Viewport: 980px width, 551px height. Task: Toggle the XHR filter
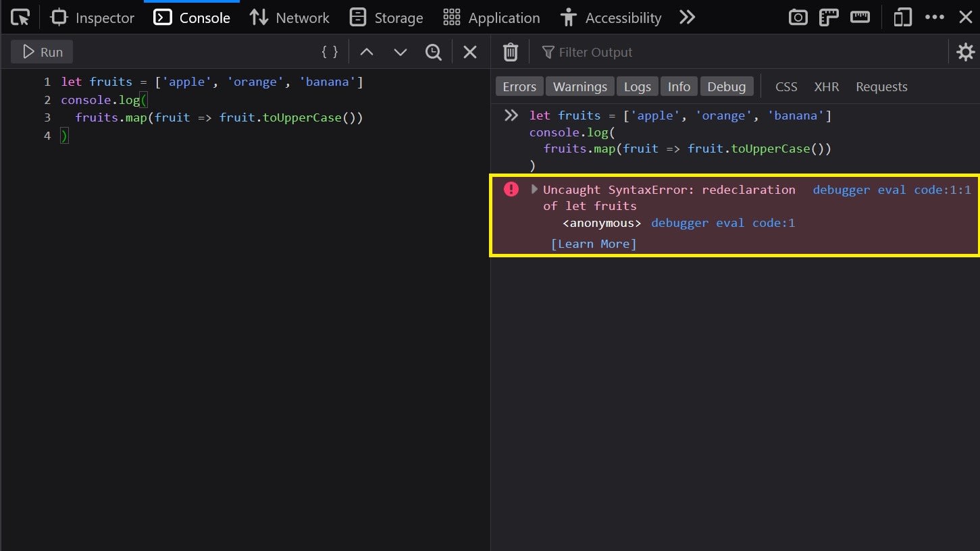pyautogui.click(x=827, y=86)
